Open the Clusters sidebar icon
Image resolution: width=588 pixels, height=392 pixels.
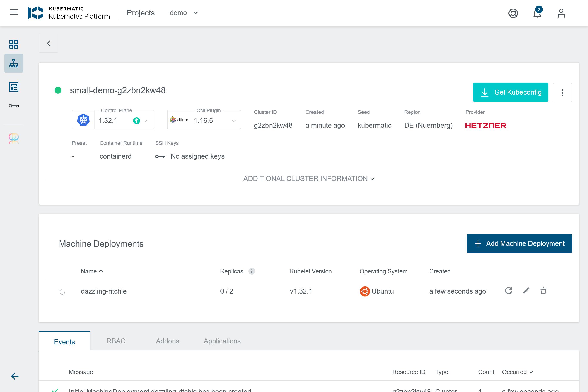tap(14, 63)
